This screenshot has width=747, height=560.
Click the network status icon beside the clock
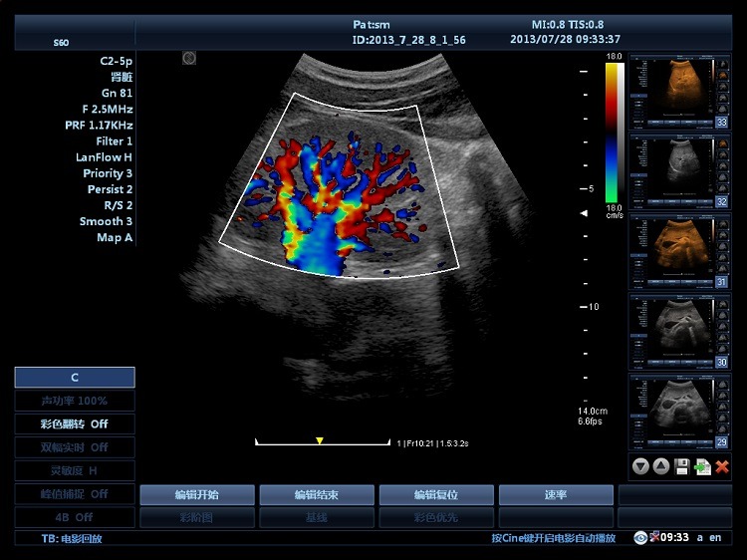pyautogui.click(x=654, y=537)
